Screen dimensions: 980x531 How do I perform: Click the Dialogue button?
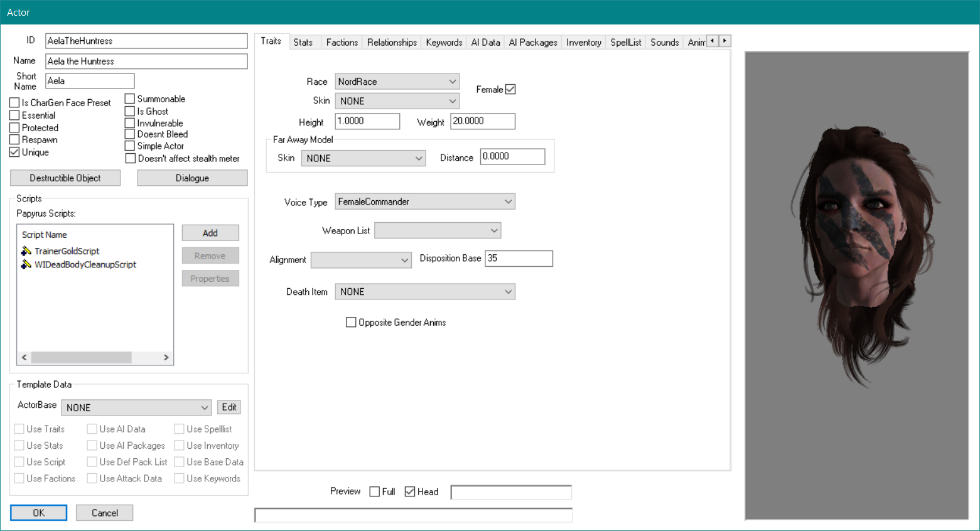pos(192,178)
